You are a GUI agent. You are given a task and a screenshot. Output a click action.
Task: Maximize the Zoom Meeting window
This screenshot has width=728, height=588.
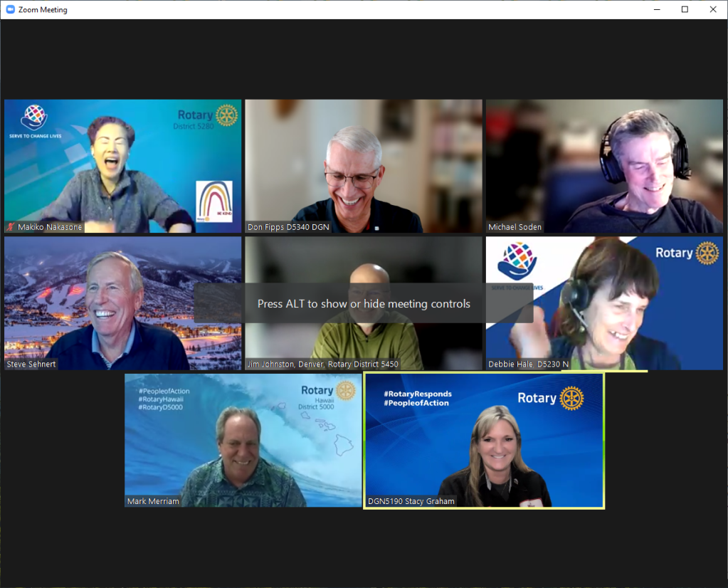coord(684,9)
